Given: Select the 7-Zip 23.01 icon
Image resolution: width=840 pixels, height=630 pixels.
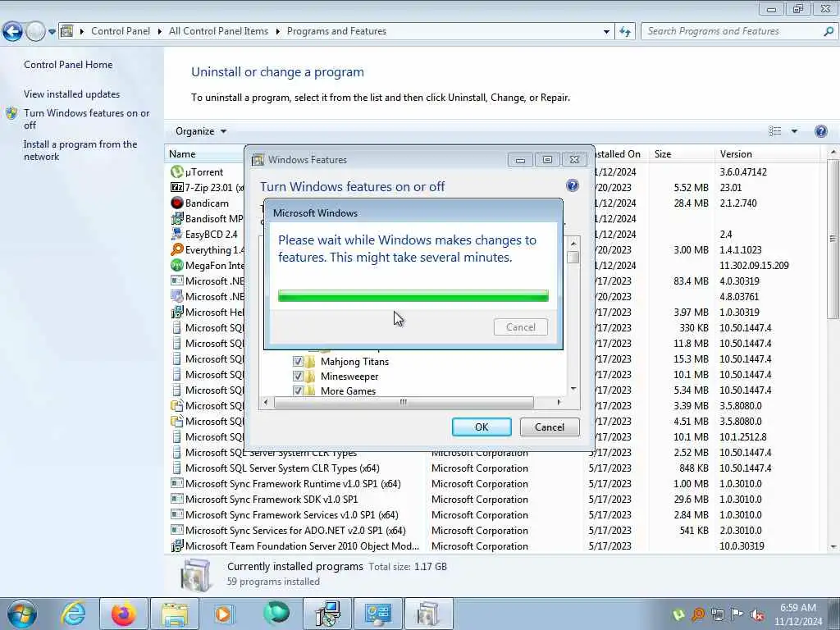Looking at the screenshot, I should point(177,188).
